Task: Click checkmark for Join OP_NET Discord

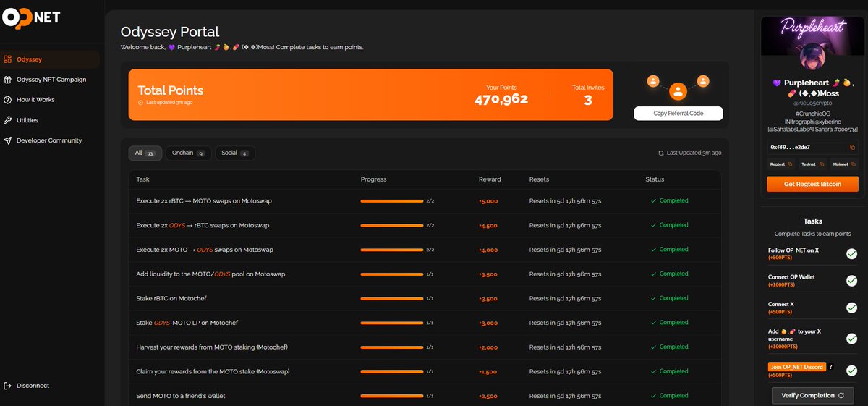Action: [x=851, y=371]
